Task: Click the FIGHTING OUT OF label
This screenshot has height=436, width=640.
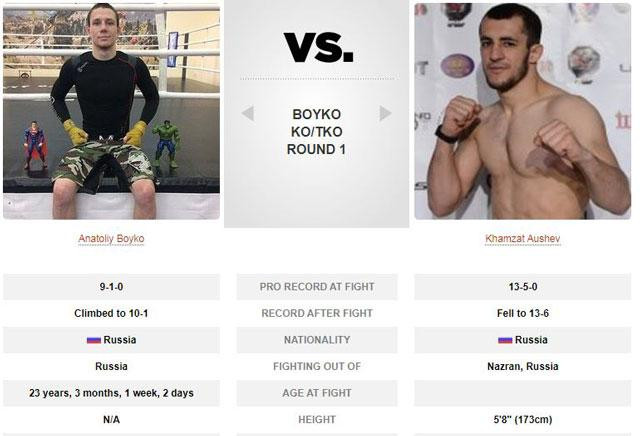Action: pyautogui.click(x=316, y=367)
